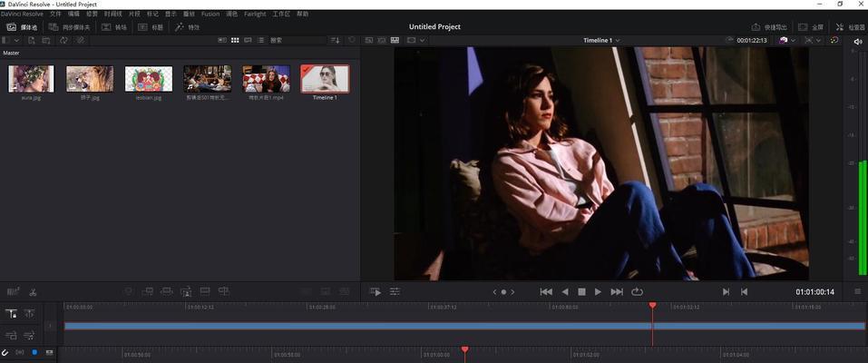The image size is (868, 363).
Task: Open the viewer Tools sliders icon
Action: [395, 291]
